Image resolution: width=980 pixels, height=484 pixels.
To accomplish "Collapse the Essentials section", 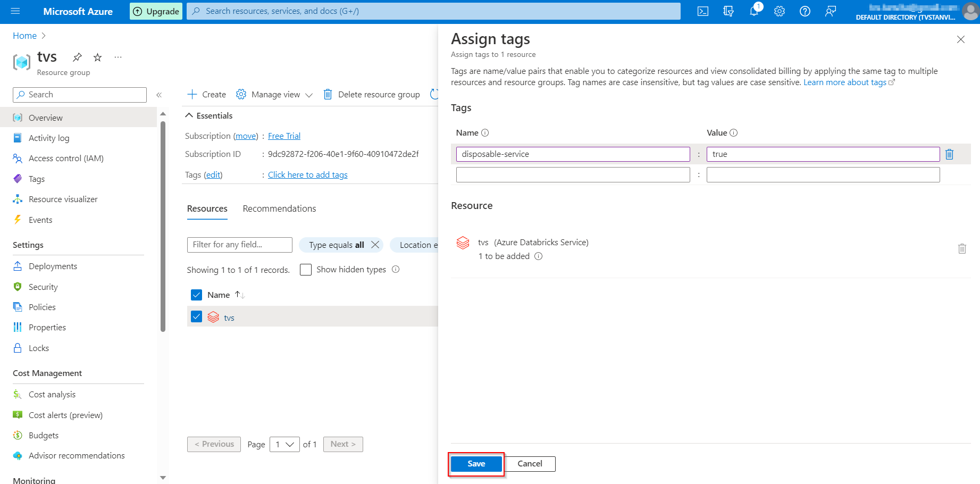I will (189, 115).
